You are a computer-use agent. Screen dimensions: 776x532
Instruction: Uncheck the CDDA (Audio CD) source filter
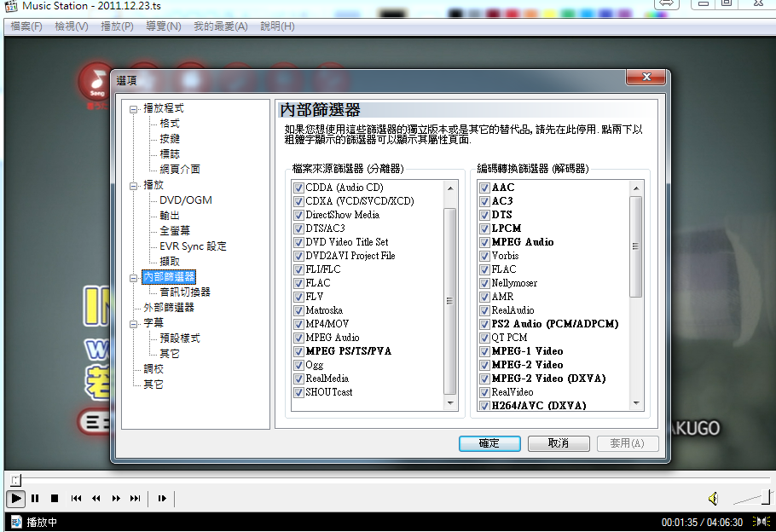[298, 188]
